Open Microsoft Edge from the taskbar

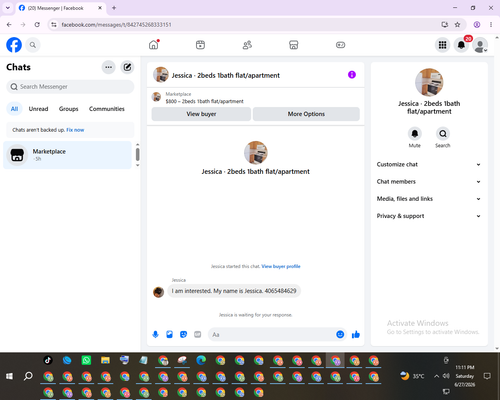pyautogui.click(x=201, y=360)
